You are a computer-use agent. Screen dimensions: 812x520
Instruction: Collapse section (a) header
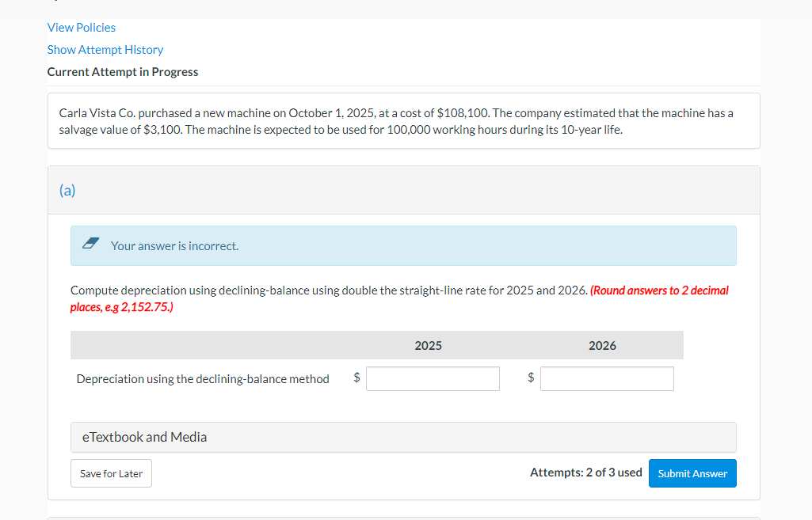pos(67,190)
